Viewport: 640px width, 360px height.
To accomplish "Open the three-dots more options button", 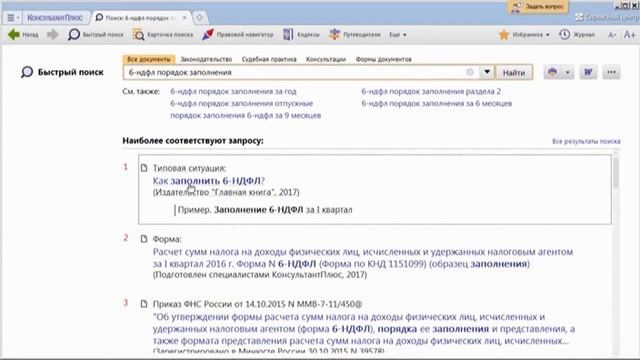I will tap(611, 72).
